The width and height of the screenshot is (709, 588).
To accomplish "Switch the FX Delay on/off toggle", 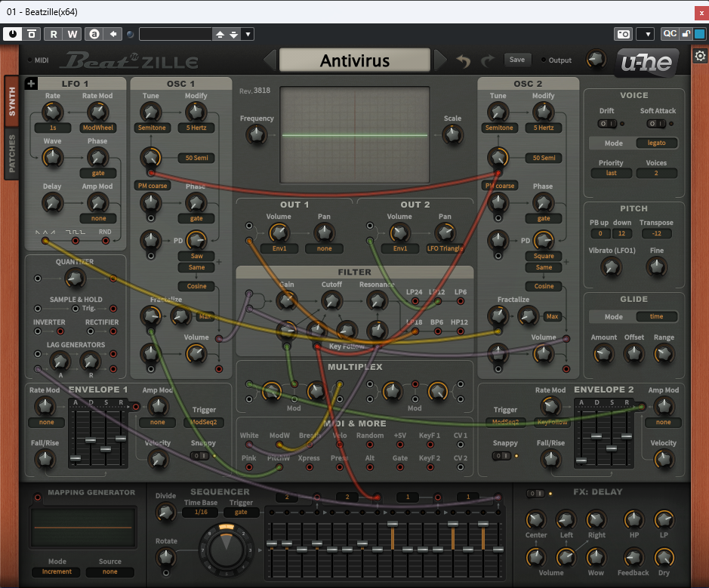I will click(535, 494).
